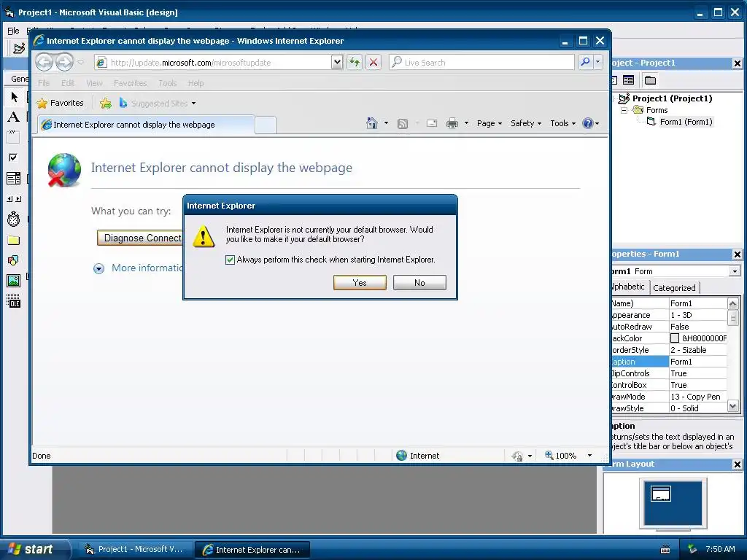Click the IE Stop loading button

[x=373, y=63]
